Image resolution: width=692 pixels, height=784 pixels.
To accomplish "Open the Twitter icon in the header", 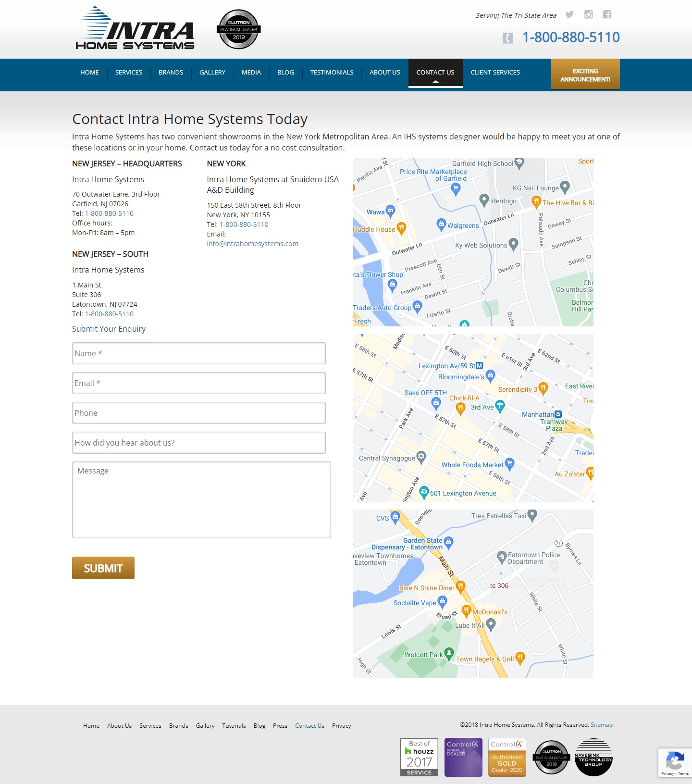I will 569,14.
